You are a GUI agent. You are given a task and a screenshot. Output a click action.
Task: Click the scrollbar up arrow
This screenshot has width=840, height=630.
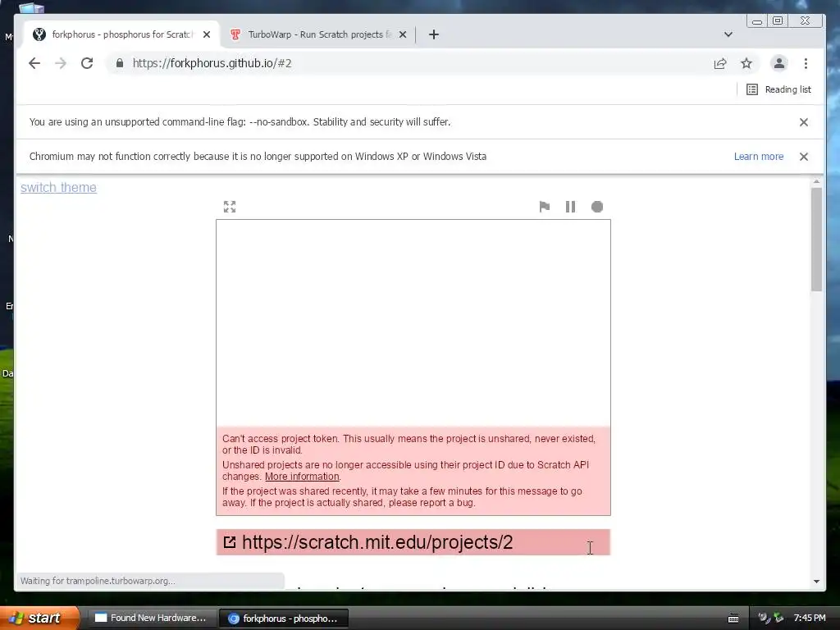click(x=816, y=181)
